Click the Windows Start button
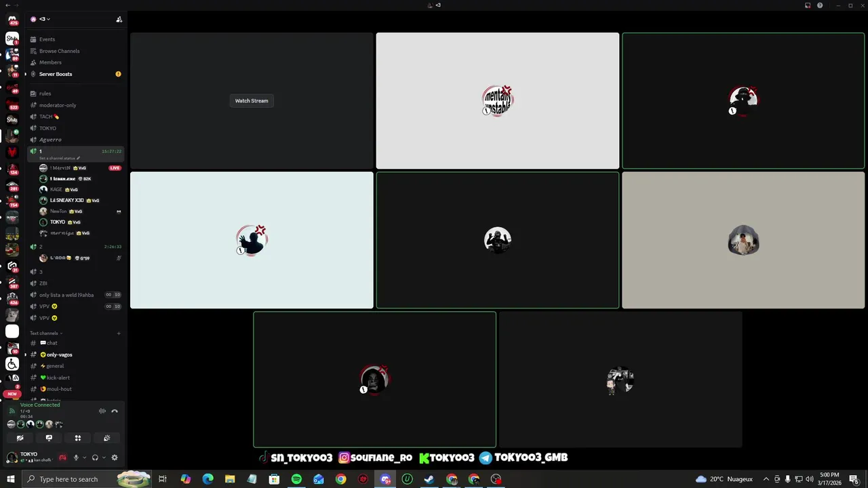 11,479
